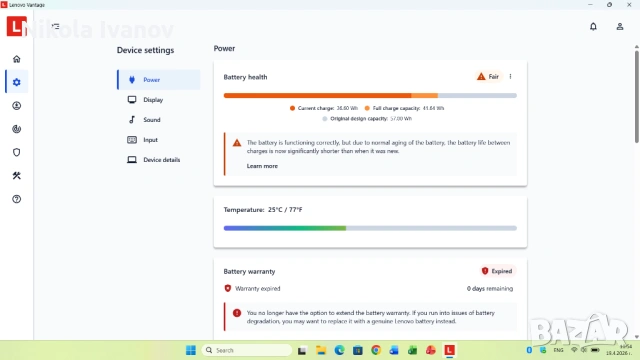Click the 'Battery health' heading
The height and width of the screenshot is (360, 640).
(245, 77)
